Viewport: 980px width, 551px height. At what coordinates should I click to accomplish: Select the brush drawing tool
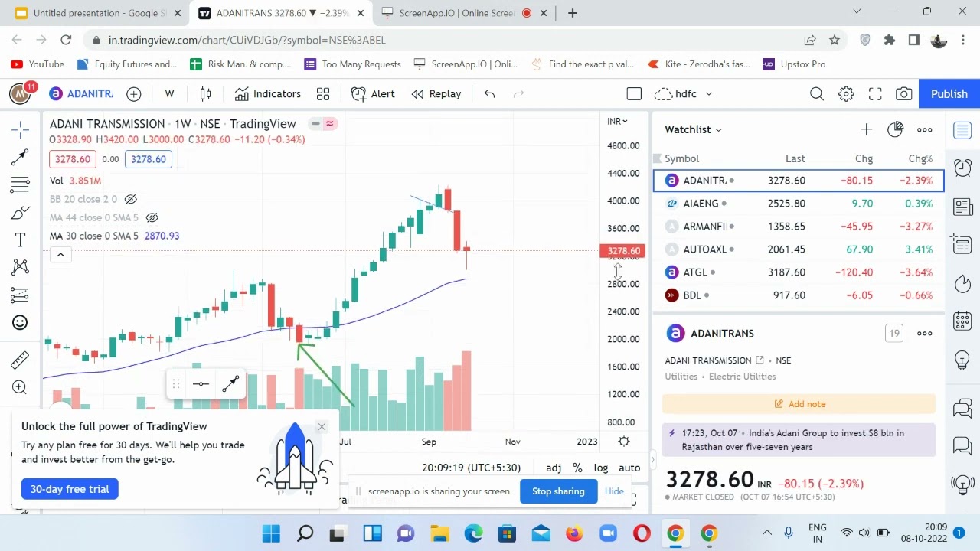coord(20,213)
